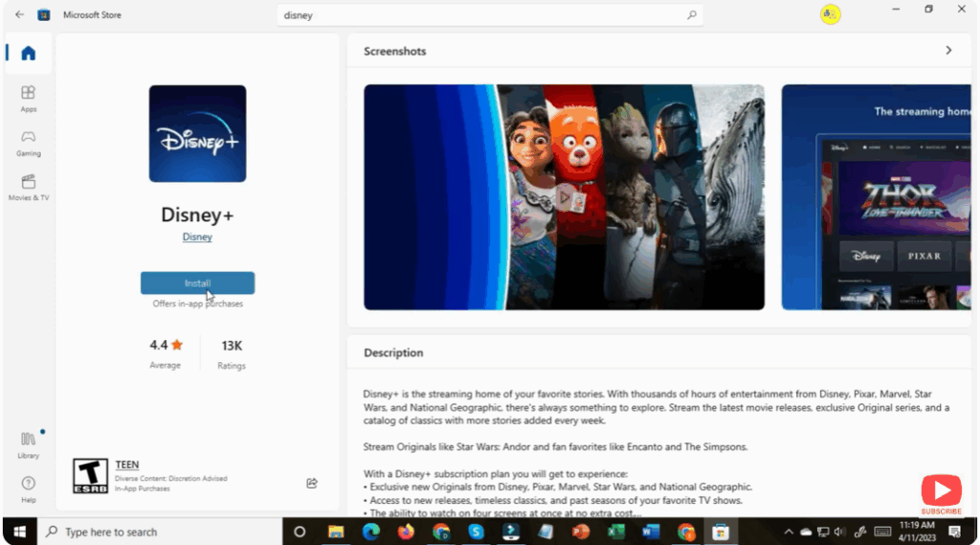
Task: Switch to Microsoft Store on the taskbar
Action: pyautogui.click(x=721, y=532)
